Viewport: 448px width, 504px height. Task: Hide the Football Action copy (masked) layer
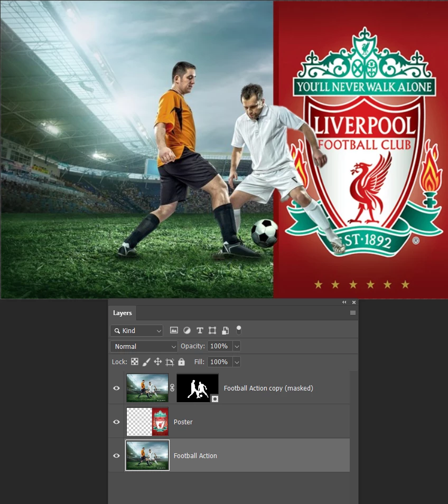(117, 388)
